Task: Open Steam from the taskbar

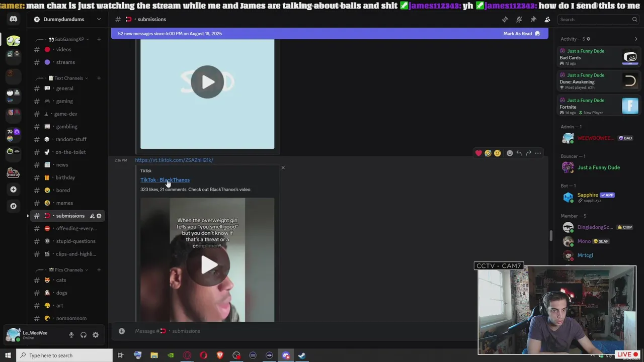Action: (302, 355)
